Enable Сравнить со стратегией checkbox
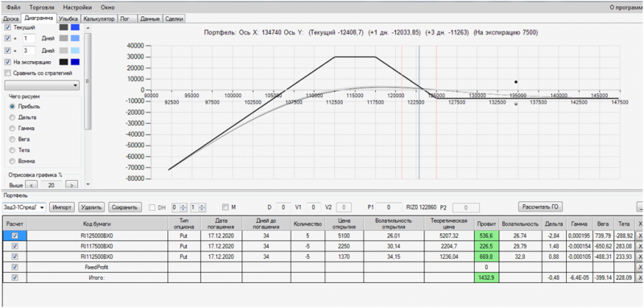 tap(7, 73)
